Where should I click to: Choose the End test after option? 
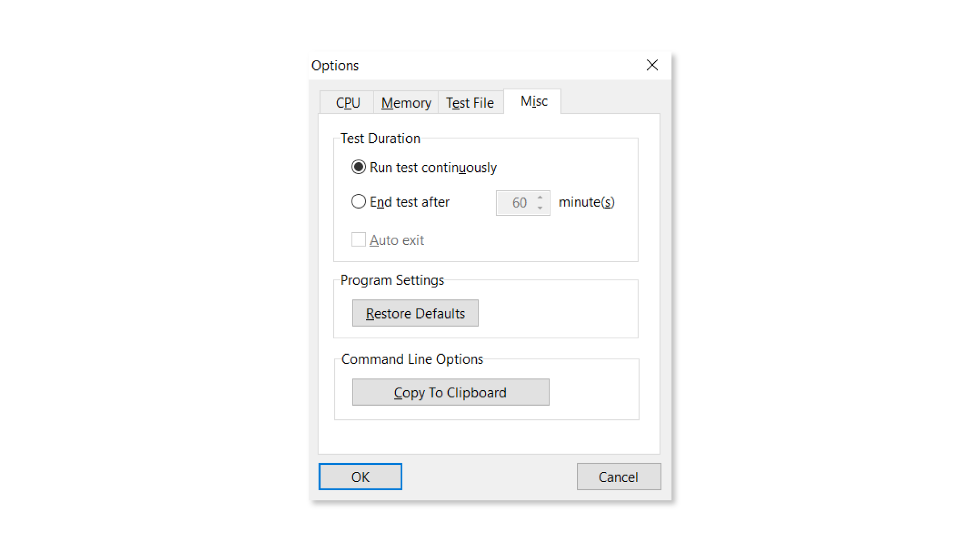tap(359, 202)
